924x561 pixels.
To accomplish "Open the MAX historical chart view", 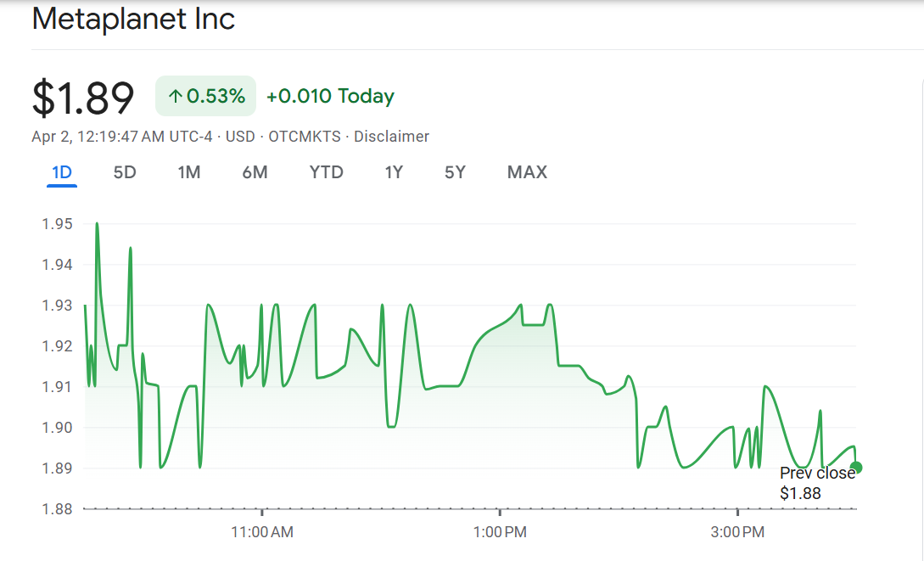I will tap(526, 171).
